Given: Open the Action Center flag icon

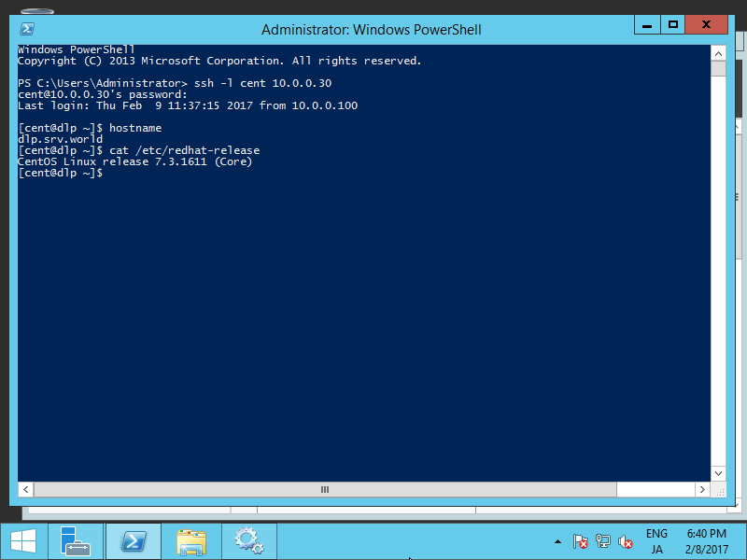Looking at the screenshot, I should (580, 540).
